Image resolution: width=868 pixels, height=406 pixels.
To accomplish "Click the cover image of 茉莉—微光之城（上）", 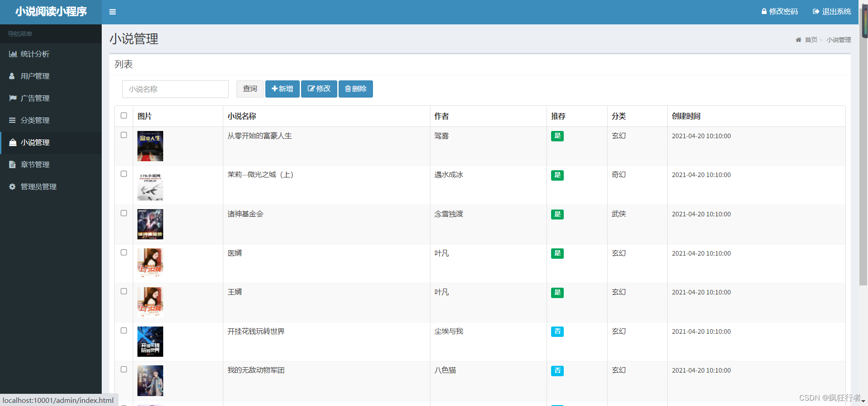I will [x=150, y=185].
